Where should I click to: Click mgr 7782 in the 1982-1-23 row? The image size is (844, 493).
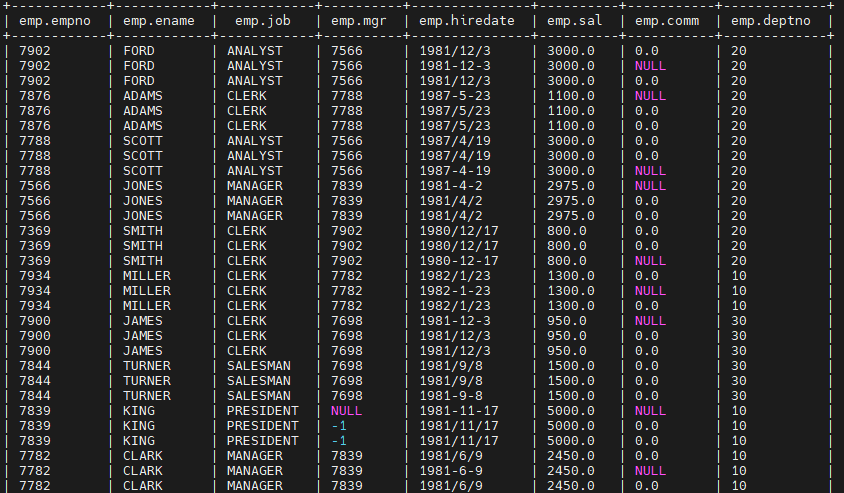click(347, 291)
